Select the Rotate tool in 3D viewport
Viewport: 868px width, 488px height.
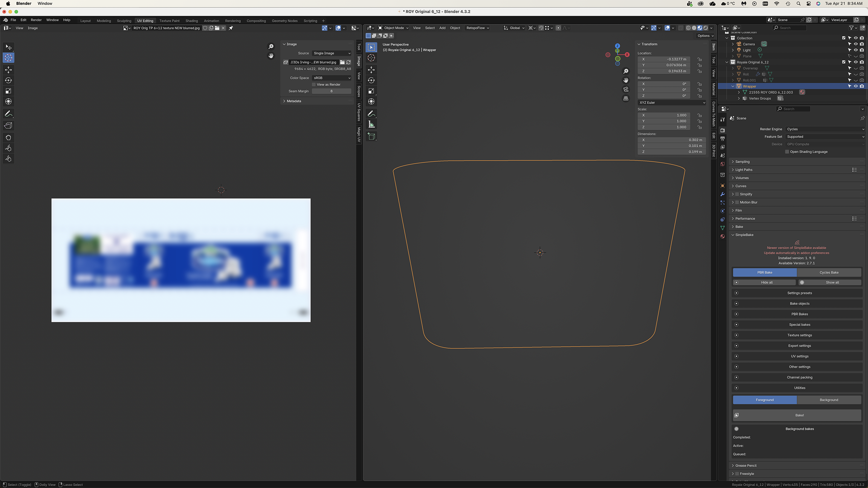pos(371,80)
